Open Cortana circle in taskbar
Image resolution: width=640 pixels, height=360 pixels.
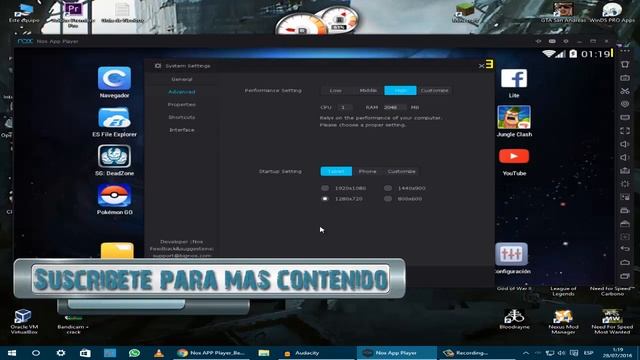36,353
